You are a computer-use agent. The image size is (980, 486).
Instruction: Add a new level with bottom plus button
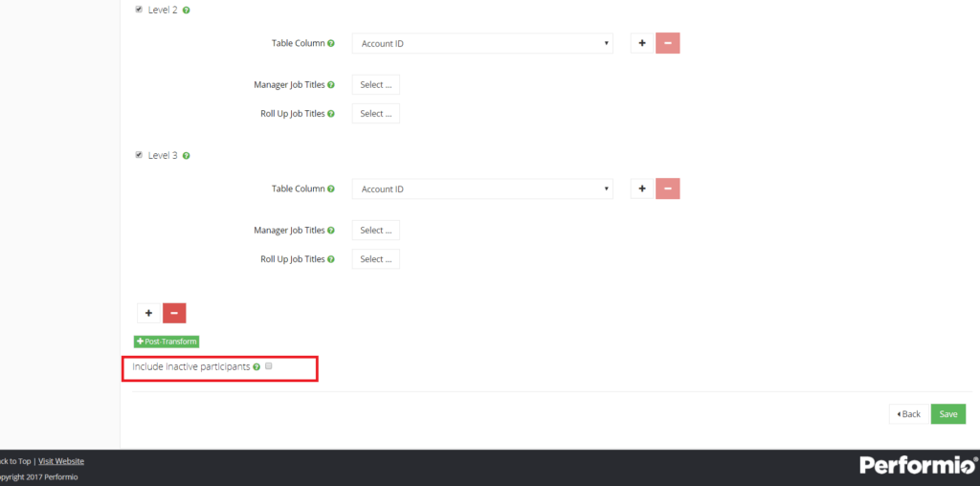coord(148,312)
